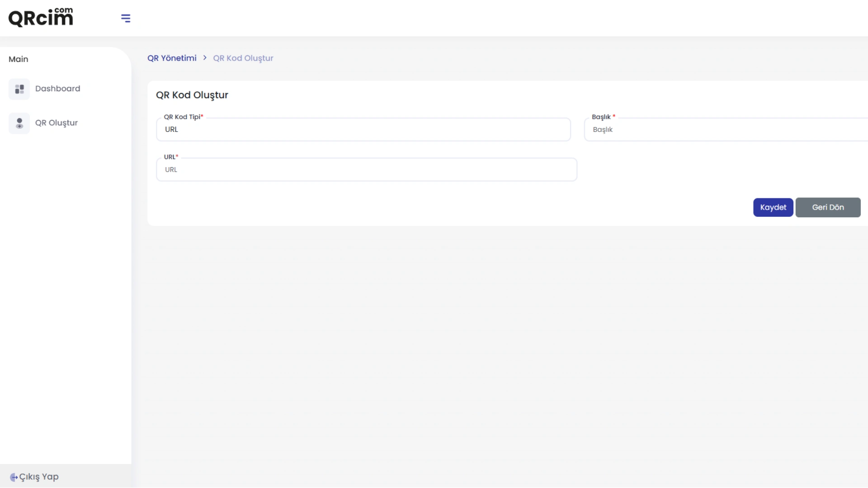868x488 pixels.
Task: Click the Dashboard grid icon
Action: [x=19, y=89]
